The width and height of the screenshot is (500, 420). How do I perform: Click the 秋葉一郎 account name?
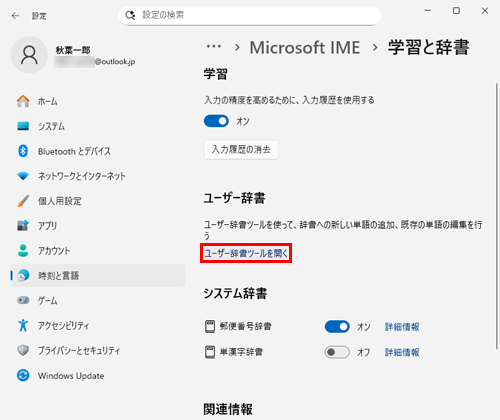pos(73,50)
